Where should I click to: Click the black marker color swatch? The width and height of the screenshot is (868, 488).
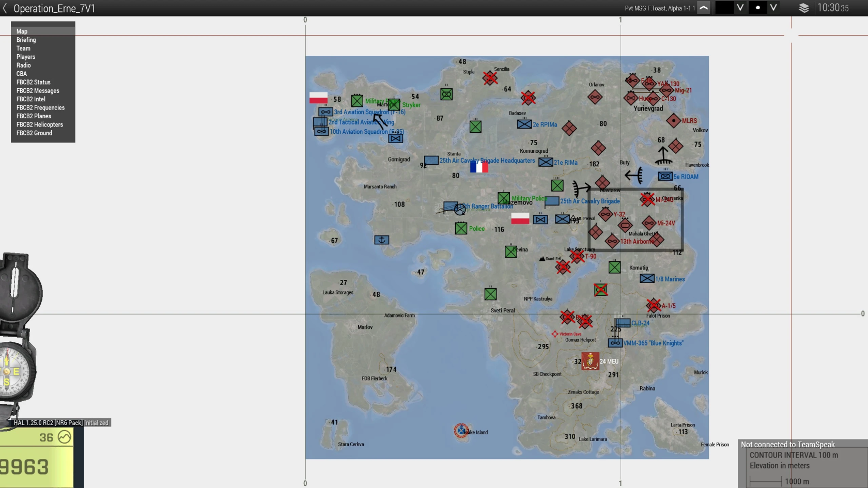tap(724, 8)
